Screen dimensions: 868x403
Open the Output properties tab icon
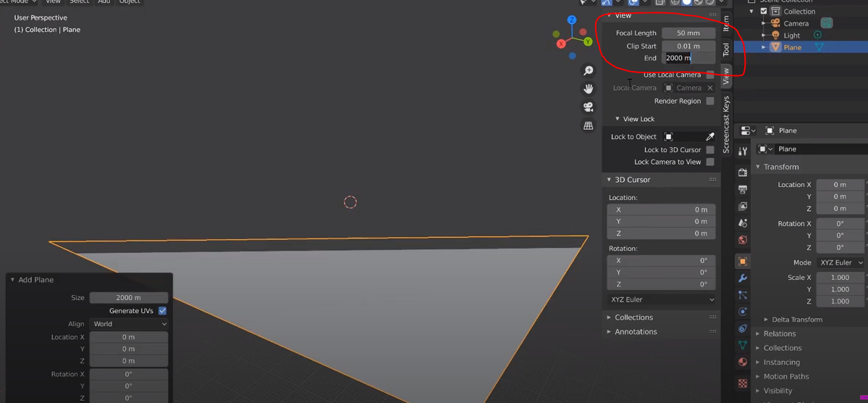tap(743, 190)
